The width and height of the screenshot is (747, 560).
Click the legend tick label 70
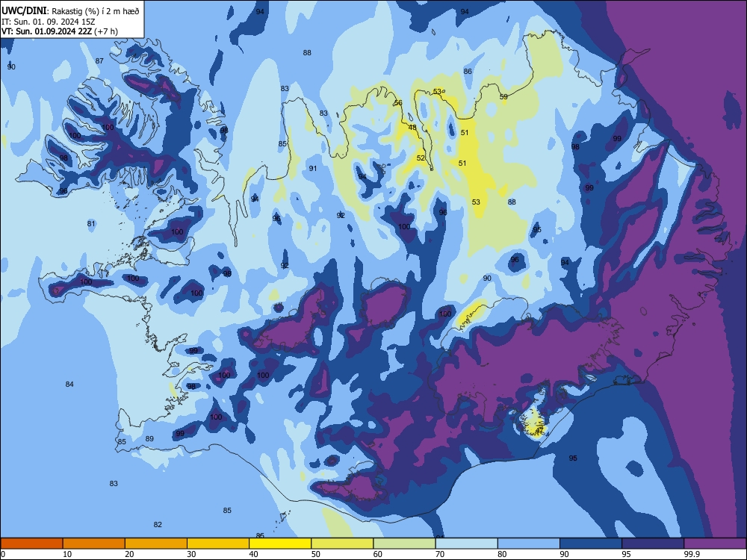click(440, 554)
